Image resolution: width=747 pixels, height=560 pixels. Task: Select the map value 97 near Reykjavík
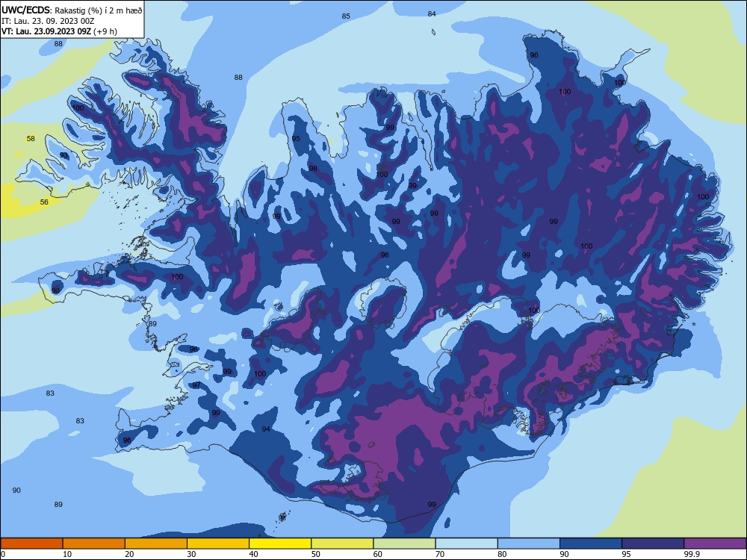196,385
